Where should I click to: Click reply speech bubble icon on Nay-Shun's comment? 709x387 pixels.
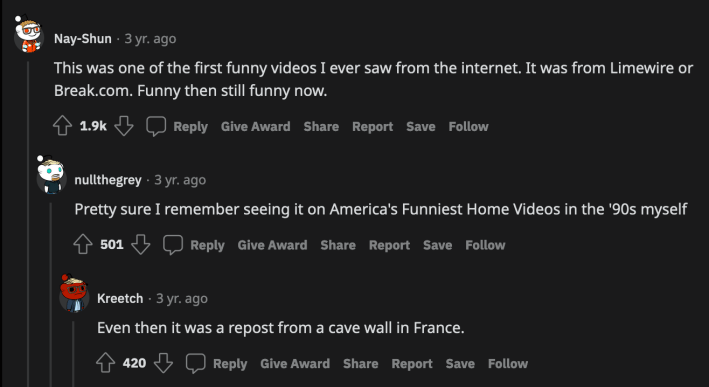pos(156,127)
